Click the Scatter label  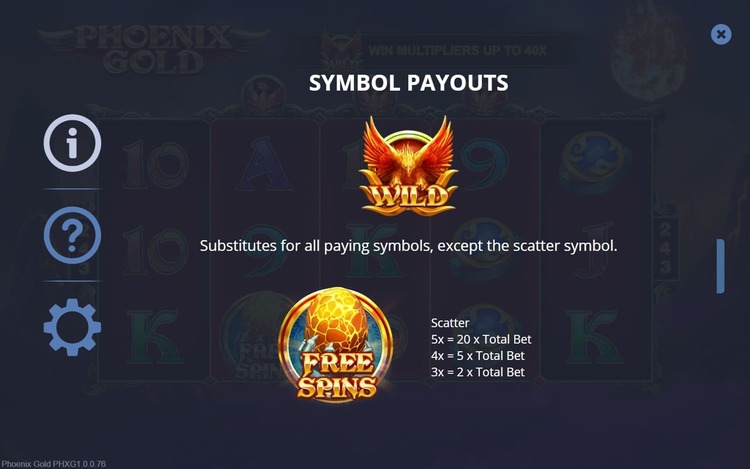point(449,323)
